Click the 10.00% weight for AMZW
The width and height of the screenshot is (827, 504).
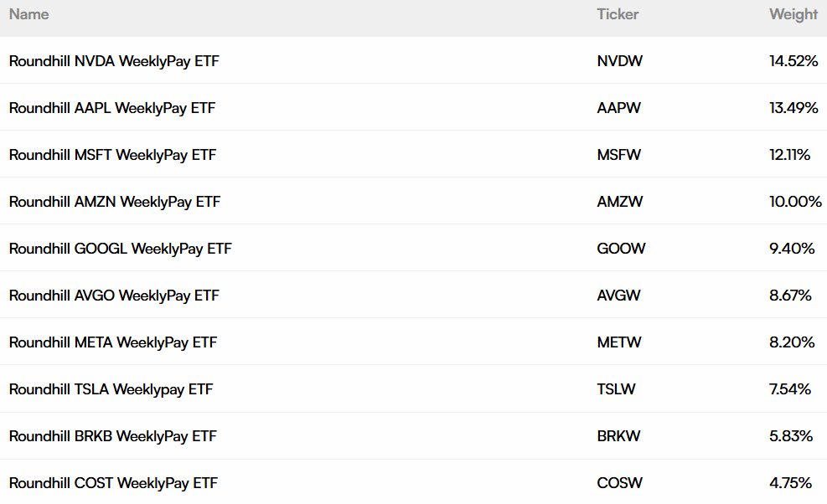[x=795, y=202]
